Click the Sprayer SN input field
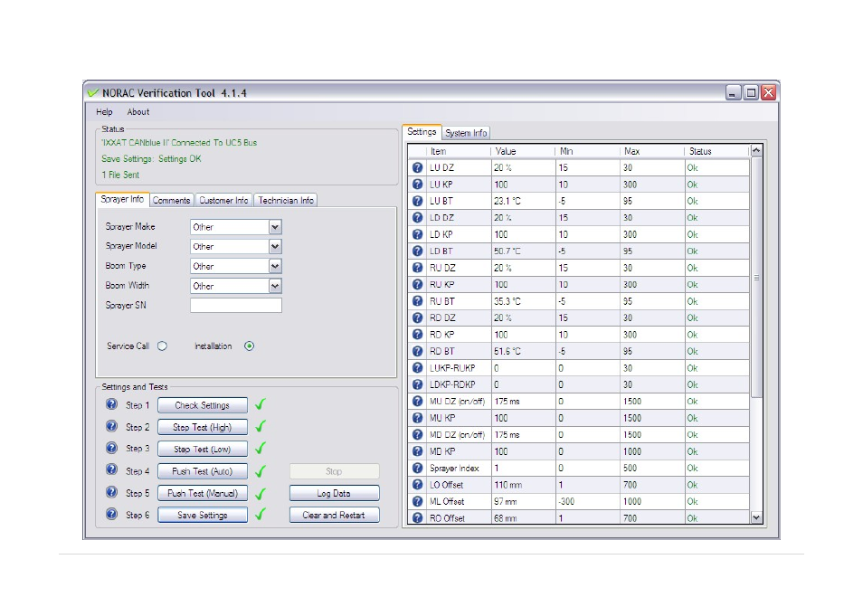Image resolution: width=863 pixels, height=616 pixels. click(236, 306)
